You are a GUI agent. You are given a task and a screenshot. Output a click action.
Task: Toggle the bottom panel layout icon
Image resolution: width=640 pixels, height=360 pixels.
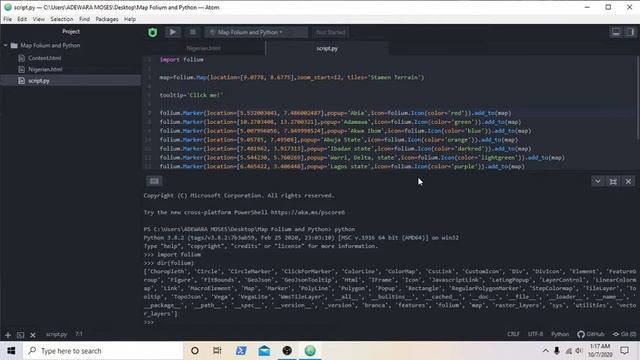pos(616,32)
